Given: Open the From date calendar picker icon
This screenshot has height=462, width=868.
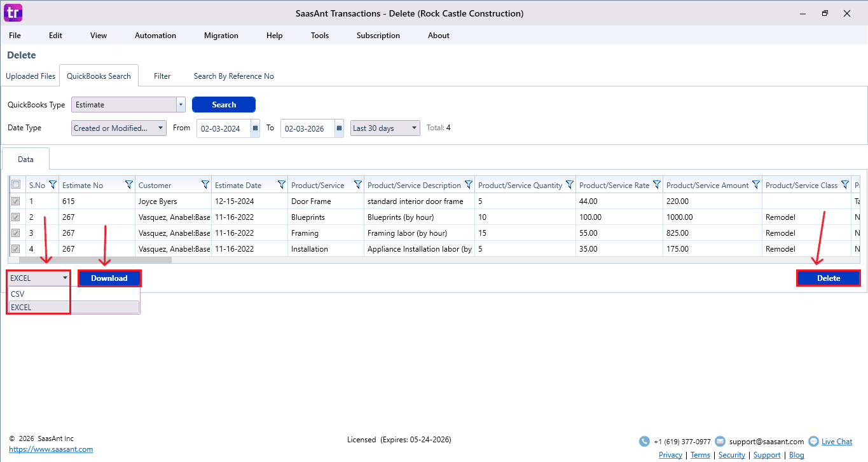Looking at the screenshot, I should [255, 128].
